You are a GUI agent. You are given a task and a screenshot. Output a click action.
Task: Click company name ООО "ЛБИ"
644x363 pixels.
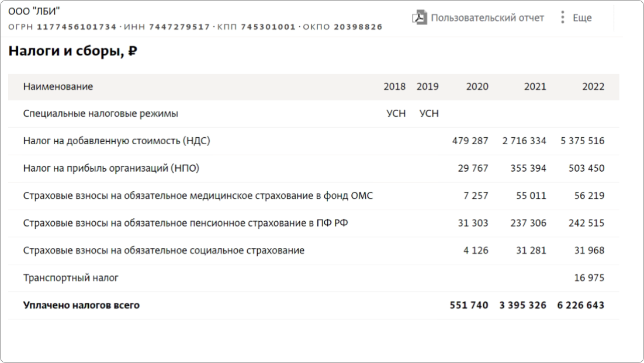34,12
